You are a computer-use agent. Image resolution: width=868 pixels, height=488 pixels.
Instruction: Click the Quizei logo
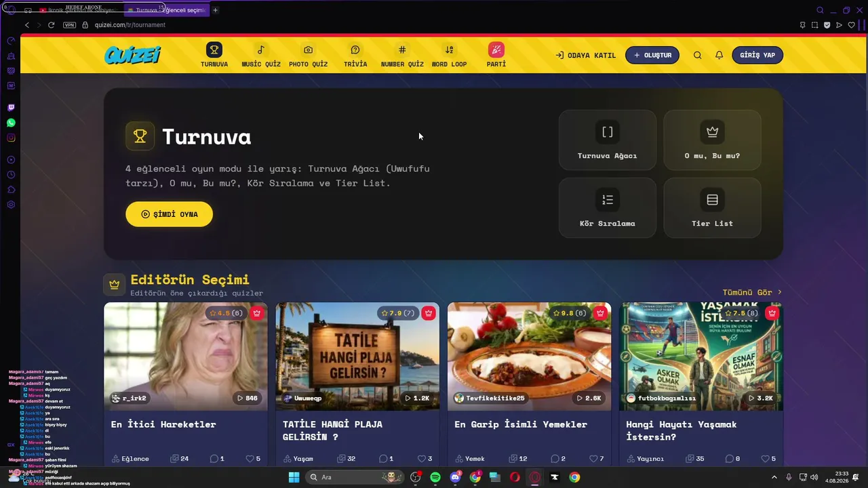click(133, 55)
